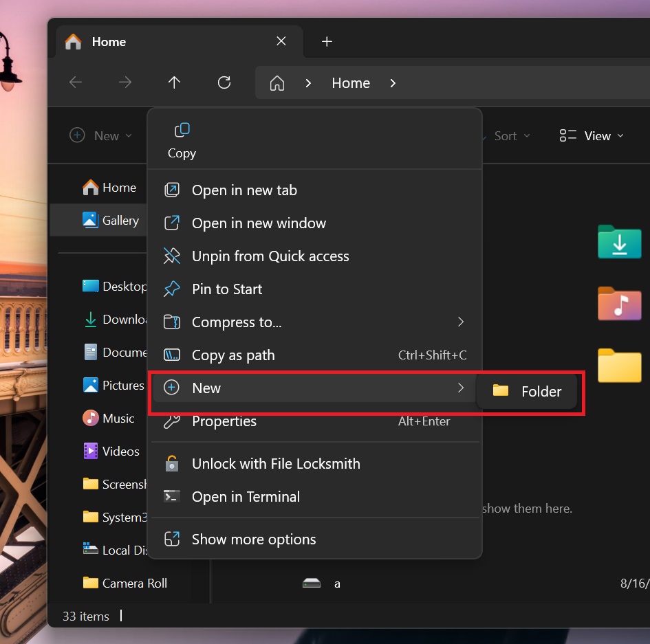
Task: Click the up navigation arrow
Action: (174, 82)
